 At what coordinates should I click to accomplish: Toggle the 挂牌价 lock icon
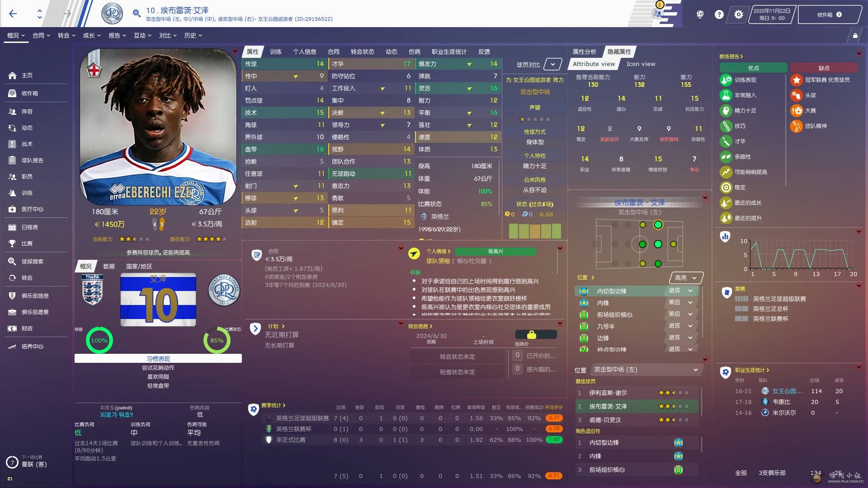532,335
